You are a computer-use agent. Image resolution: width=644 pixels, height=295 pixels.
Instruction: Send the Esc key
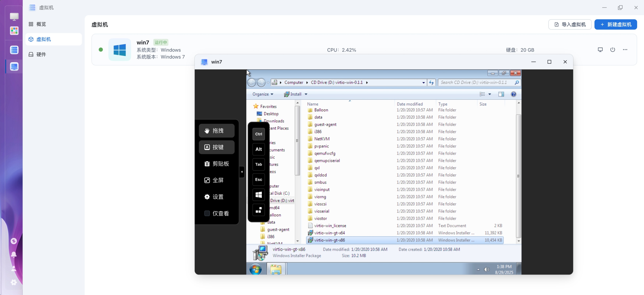pos(259,180)
